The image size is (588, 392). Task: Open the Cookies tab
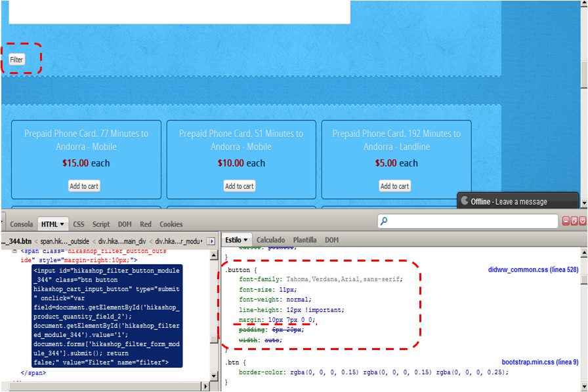[171, 224]
